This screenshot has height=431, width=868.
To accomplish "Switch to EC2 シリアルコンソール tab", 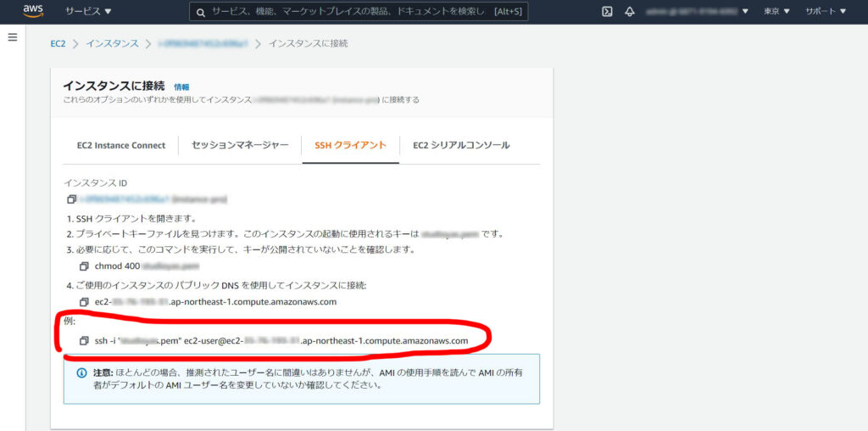I will tap(461, 145).
